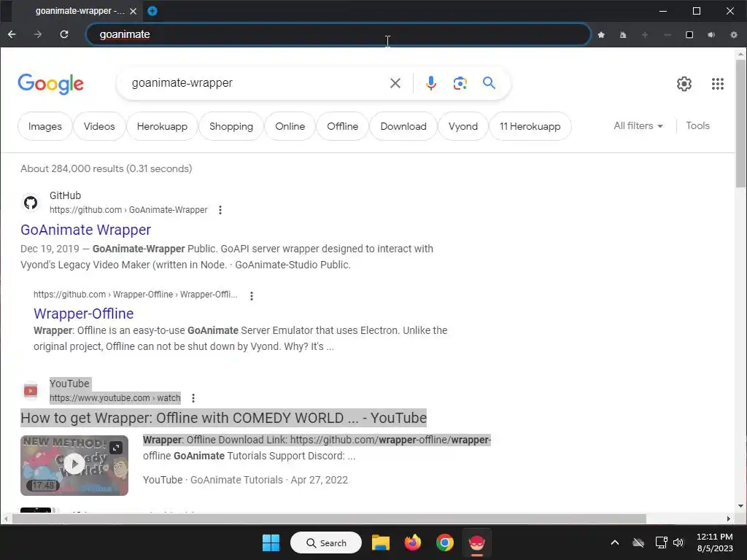The width and height of the screenshot is (747, 560).
Task: Open options for GitHub GoAnimate-Wrapper result
Action: pos(220,210)
